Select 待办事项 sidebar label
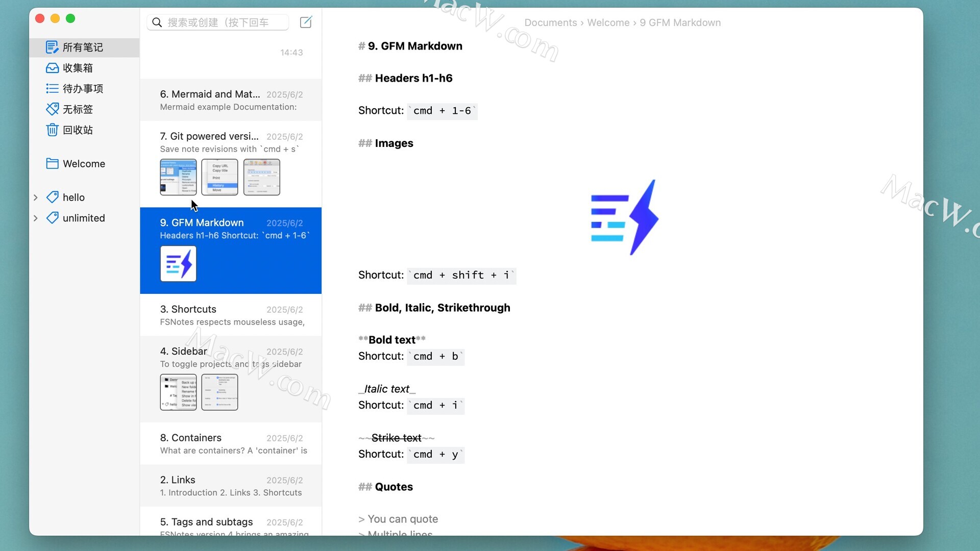The height and width of the screenshot is (551, 980). coord(83,89)
